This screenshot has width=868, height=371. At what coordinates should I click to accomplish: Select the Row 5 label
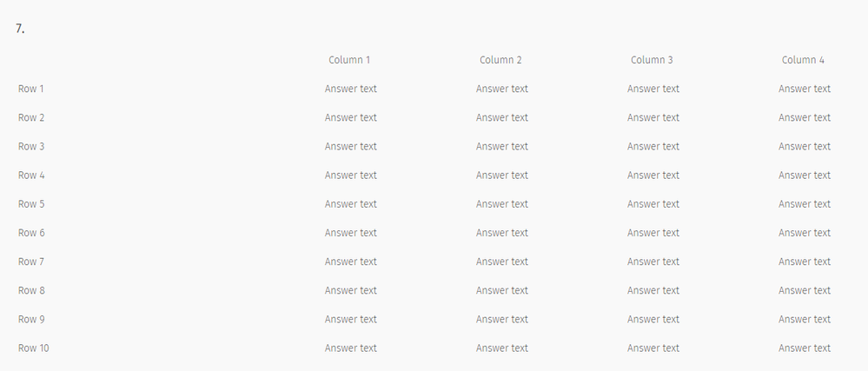(x=31, y=204)
